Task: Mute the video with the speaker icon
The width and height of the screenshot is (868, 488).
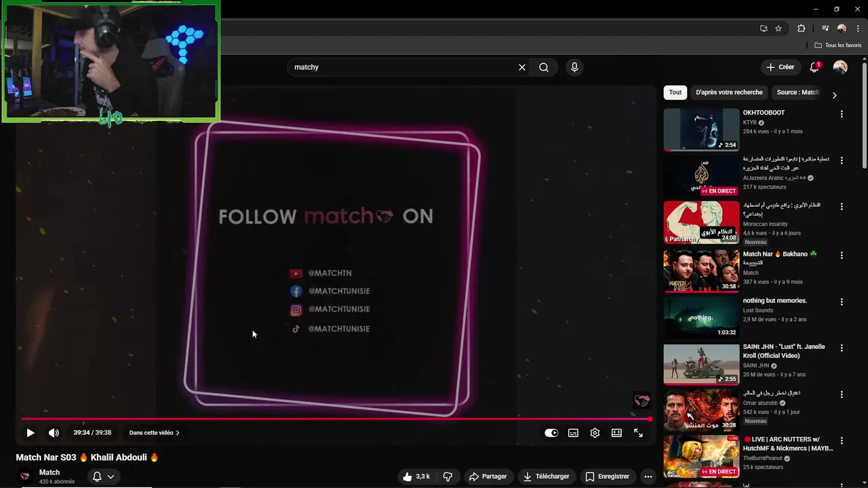Action: tap(54, 432)
